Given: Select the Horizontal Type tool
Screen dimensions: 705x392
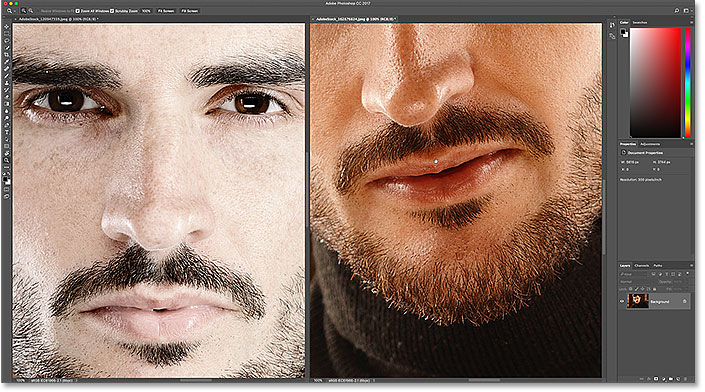Looking at the screenshot, I should point(6,132).
